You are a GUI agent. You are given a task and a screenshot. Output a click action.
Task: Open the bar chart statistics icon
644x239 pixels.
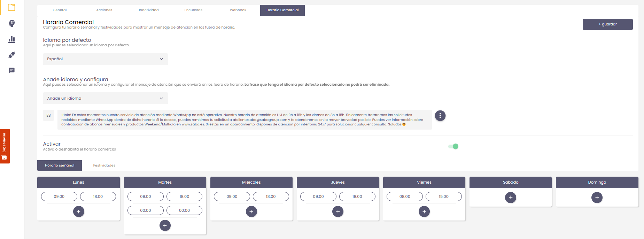[11, 39]
